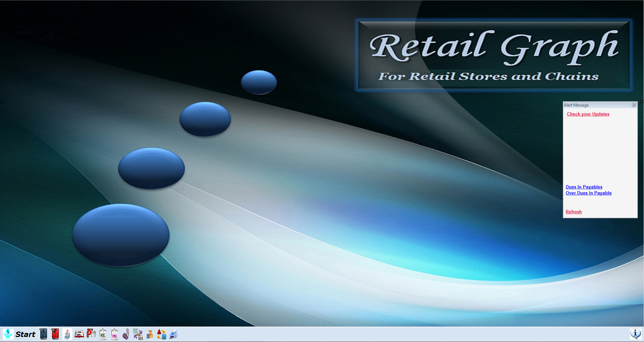Open the red P invoice (purchase) icon
The image size is (644, 342).
pos(55,334)
